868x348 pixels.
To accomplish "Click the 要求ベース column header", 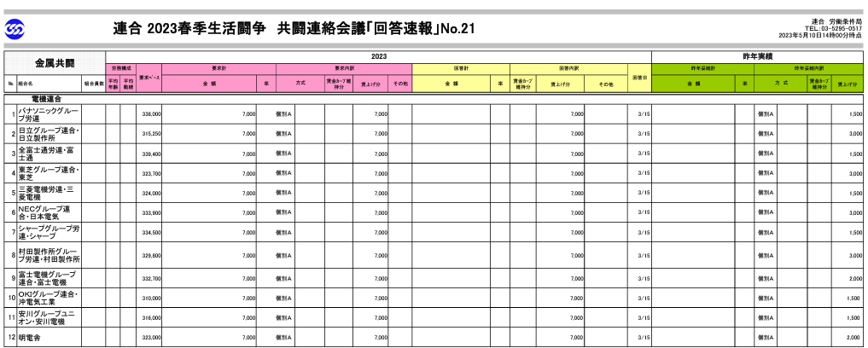I will pos(149,78).
